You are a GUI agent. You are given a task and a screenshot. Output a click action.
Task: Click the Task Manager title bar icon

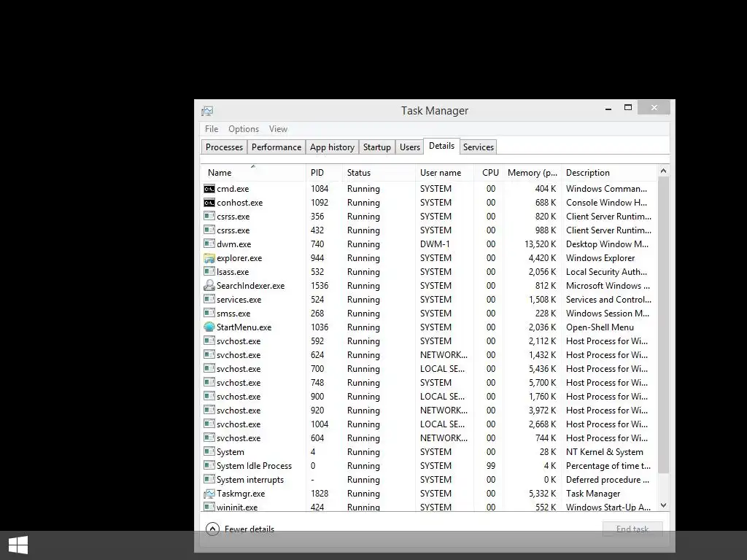tap(207, 111)
